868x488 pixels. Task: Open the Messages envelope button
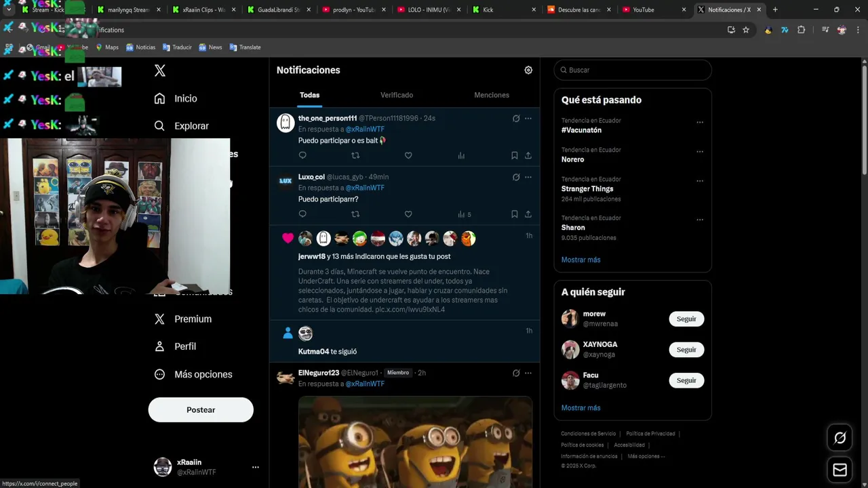[x=840, y=470]
